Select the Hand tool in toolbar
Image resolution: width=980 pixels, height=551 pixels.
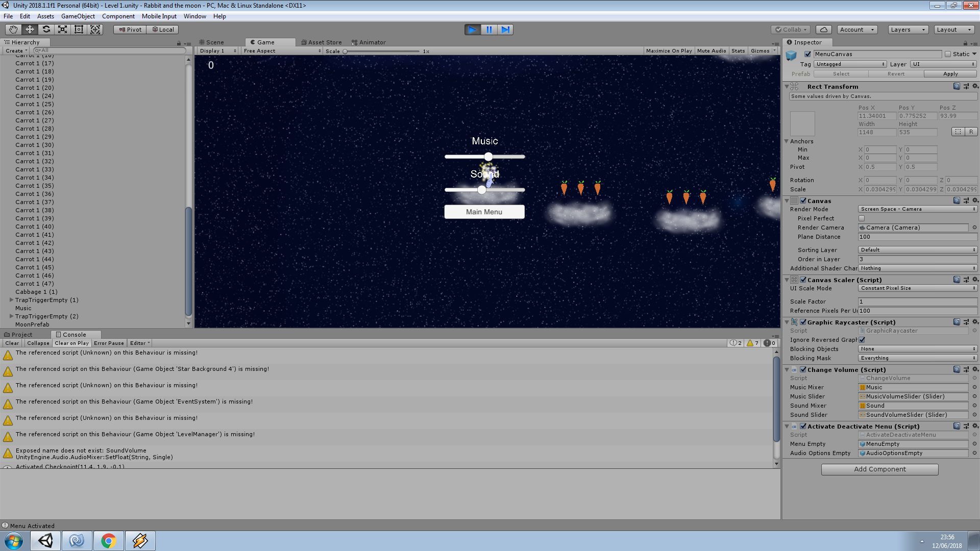(x=13, y=30)
